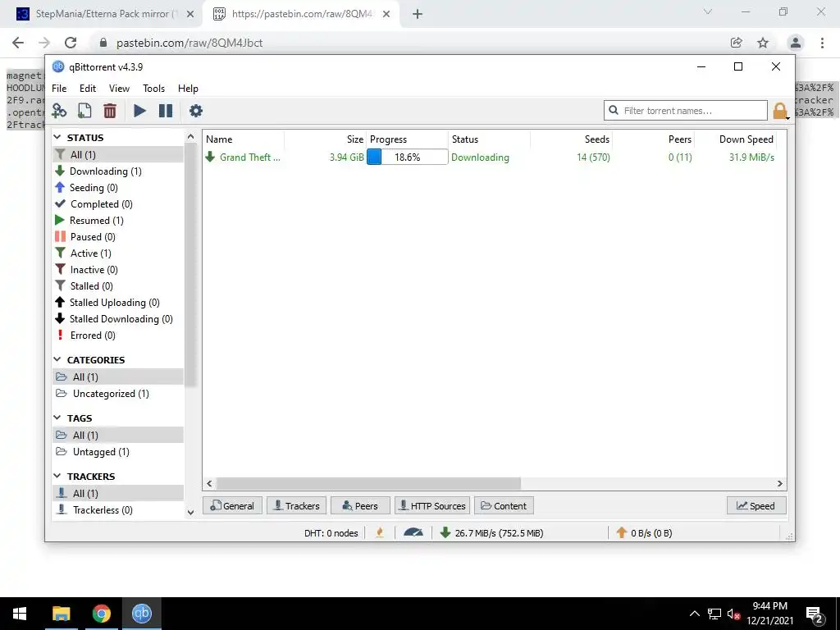This screenshot has height=630, width=840.
Task: Click the red Delete torrent trash icon
Action: coord(110,111)
